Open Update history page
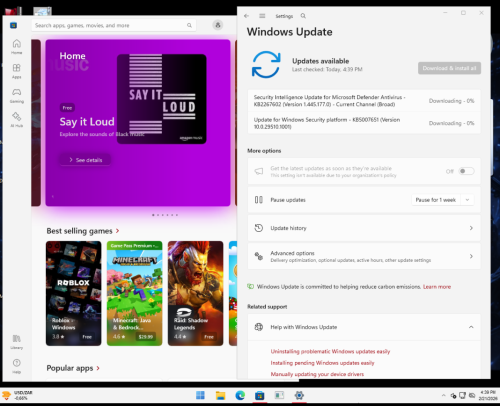The width and height of the screenshot is (500, 406). [x=364, y=228]
